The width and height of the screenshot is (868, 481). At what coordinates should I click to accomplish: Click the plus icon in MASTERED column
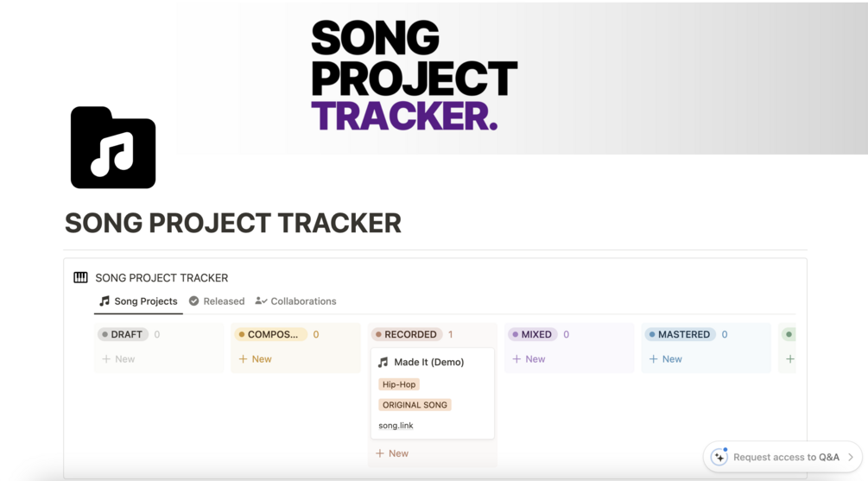point(654,359)
